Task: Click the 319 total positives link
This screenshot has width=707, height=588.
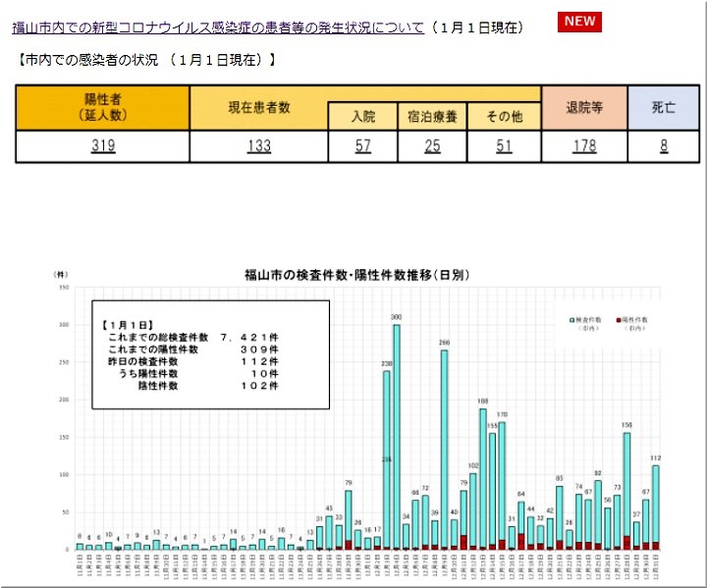Action: (102, 146)
